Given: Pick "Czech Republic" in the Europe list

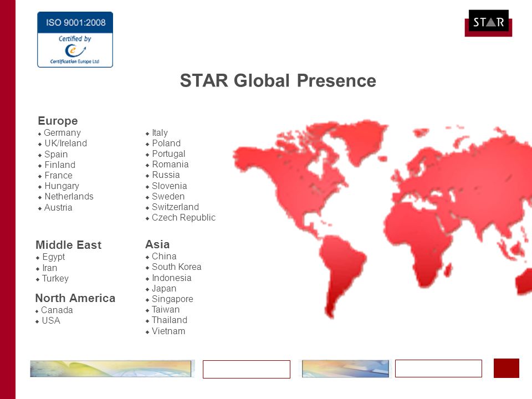Looking at the screenshot, I should point(183,217).
